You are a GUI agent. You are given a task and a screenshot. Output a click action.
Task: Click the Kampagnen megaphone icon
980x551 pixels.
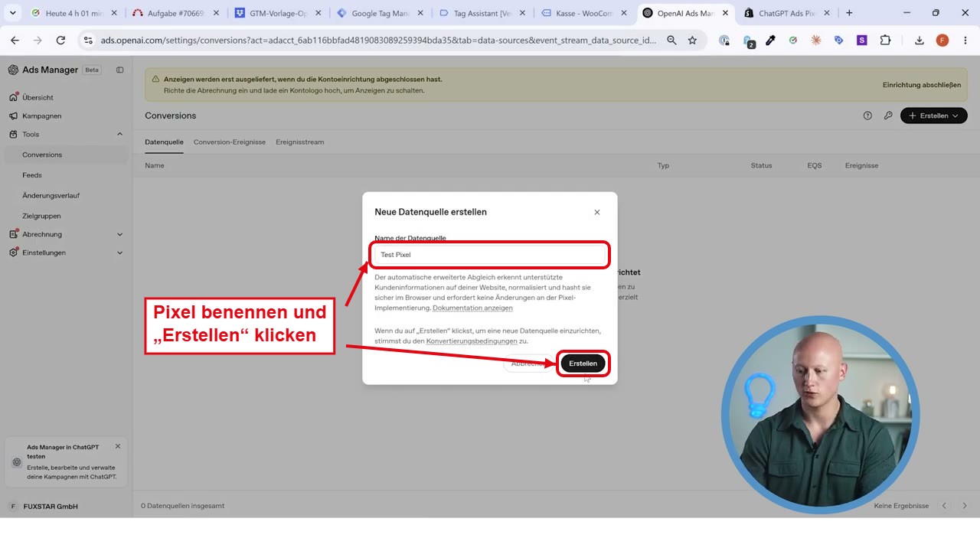tap(14, 116)
